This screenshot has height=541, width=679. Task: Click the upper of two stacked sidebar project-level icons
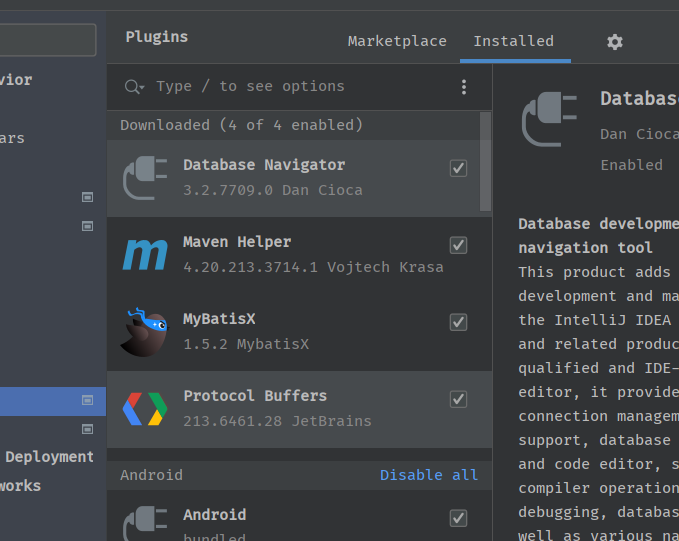pyautogui.click(x=87, y=197)
